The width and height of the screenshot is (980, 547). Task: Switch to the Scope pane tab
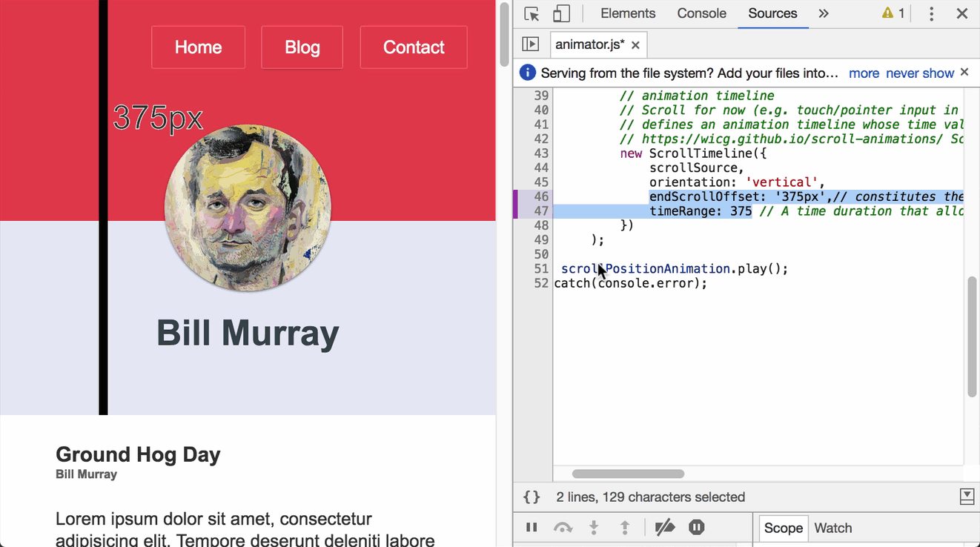tap(784, 528)
